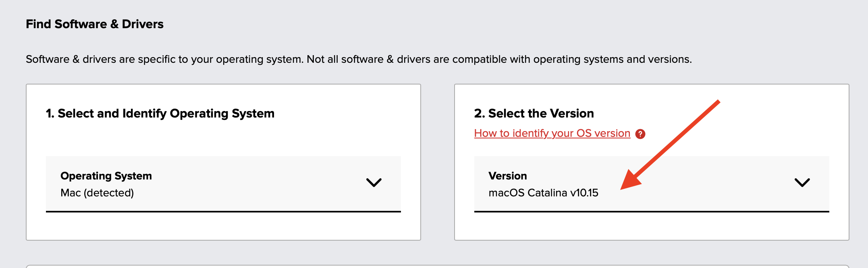Click the partially visible panel at page bottom
Image resolution: width=868 pixels, height=268 pixels.
(x=437, y=266)
